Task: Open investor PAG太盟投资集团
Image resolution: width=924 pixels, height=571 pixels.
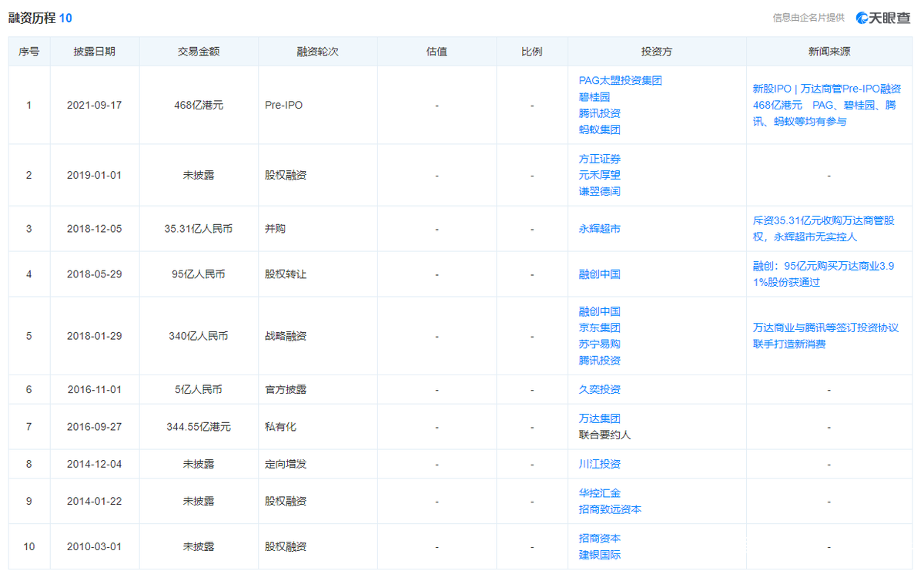Action: (621, 80)
